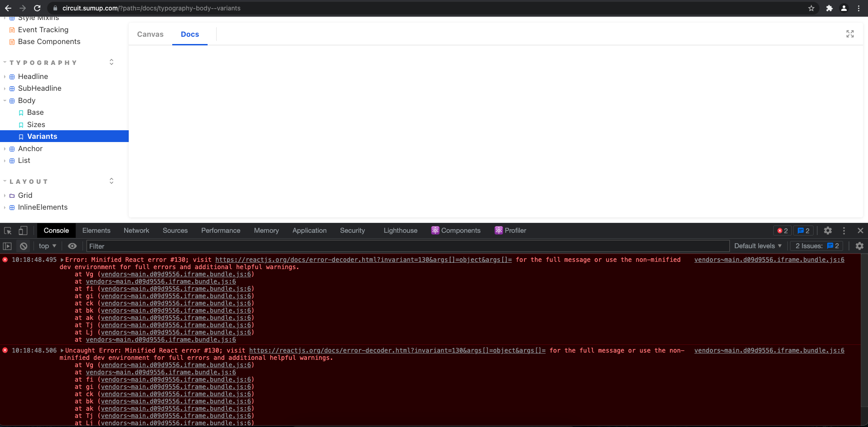Select the inspect element tool
868x427 pixels.
[7, 231]
